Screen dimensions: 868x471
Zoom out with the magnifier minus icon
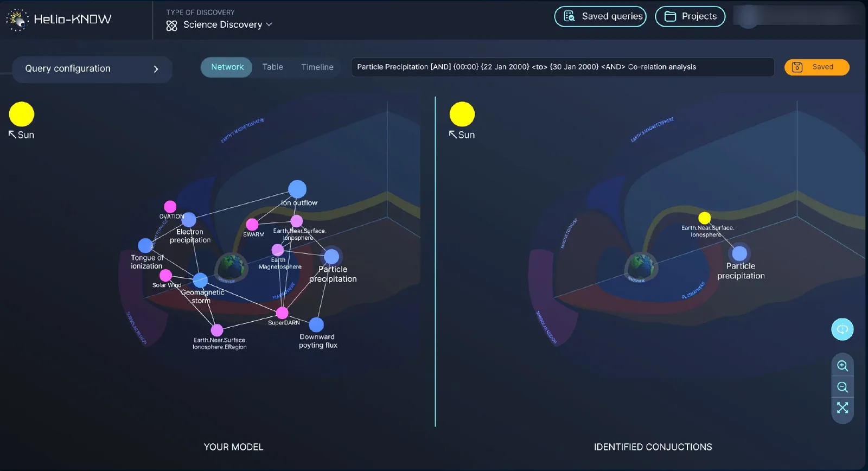842,387
